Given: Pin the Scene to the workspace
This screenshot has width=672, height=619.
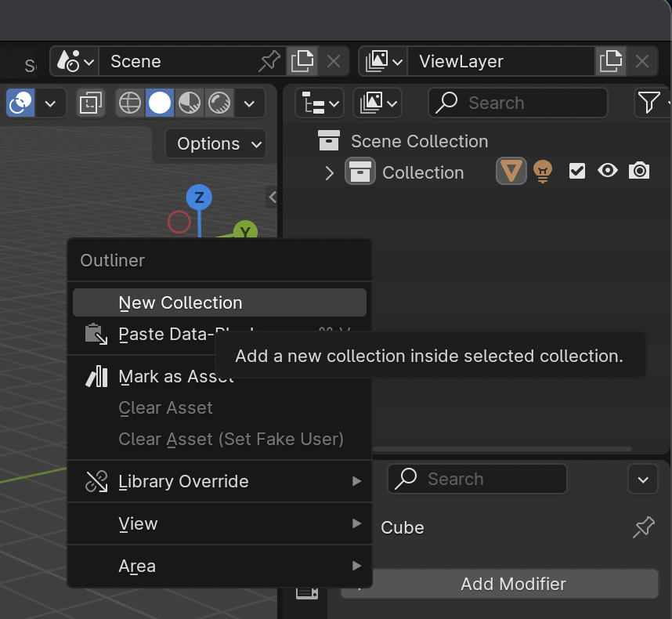Looking at the screenshot, I should coord(269,61).
